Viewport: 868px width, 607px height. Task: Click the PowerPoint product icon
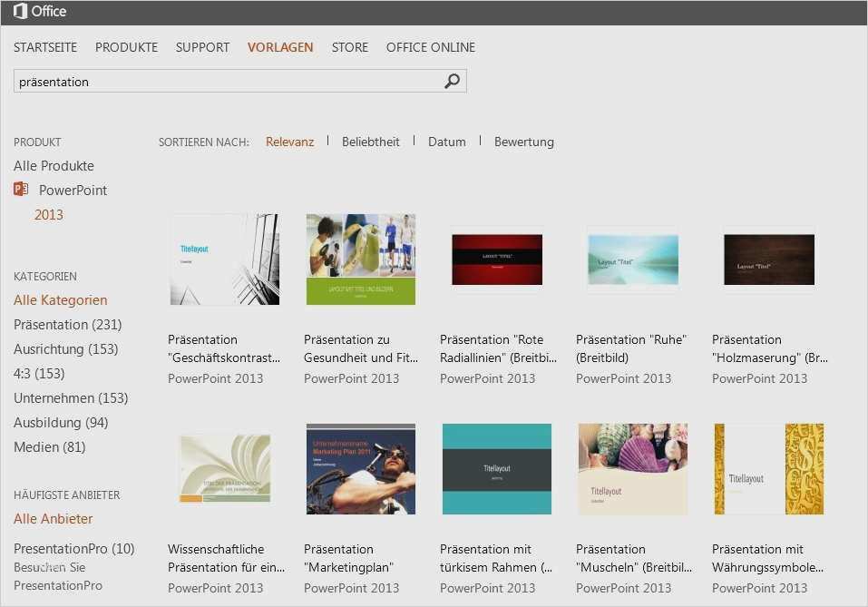21,190
